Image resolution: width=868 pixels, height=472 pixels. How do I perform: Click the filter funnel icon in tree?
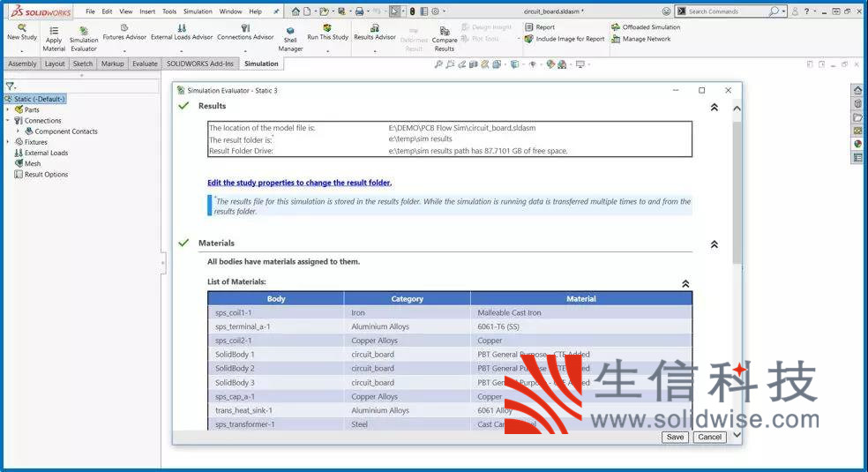click(10, 86)
